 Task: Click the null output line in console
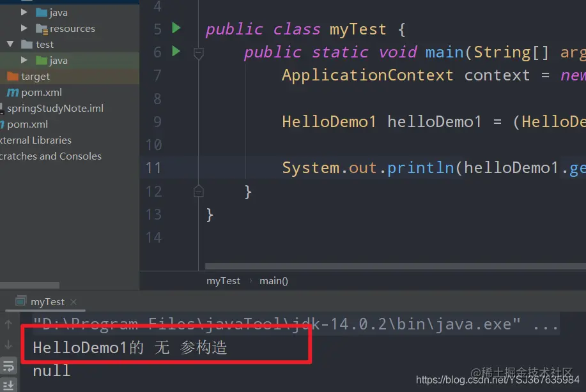52,371
